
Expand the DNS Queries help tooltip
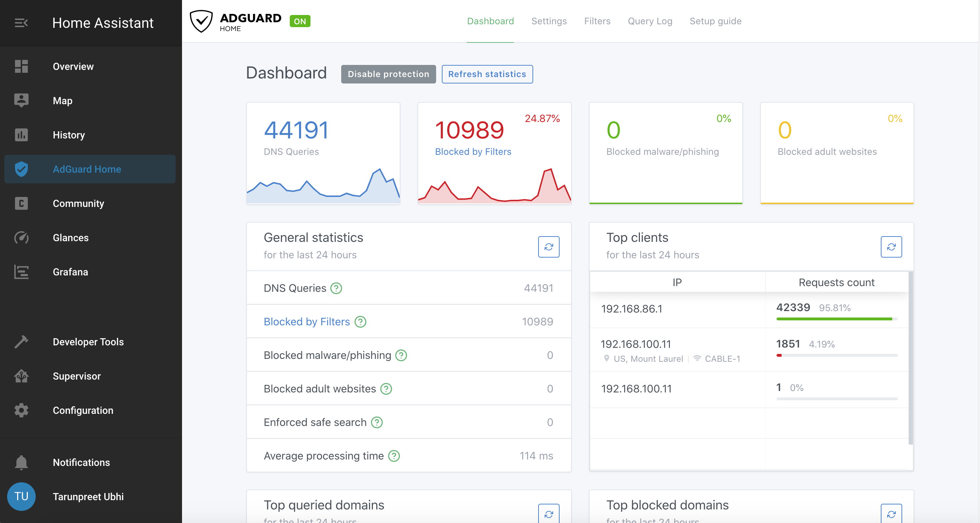point(335,288)
